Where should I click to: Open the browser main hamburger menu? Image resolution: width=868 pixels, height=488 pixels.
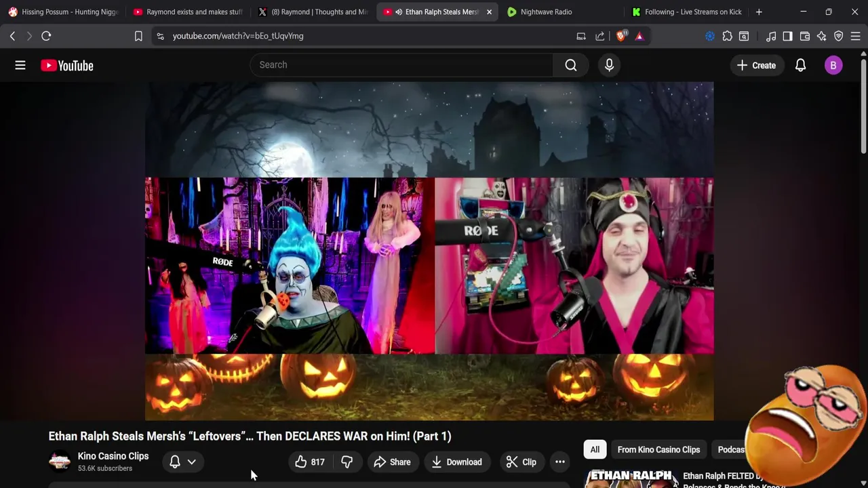[856, 36]
